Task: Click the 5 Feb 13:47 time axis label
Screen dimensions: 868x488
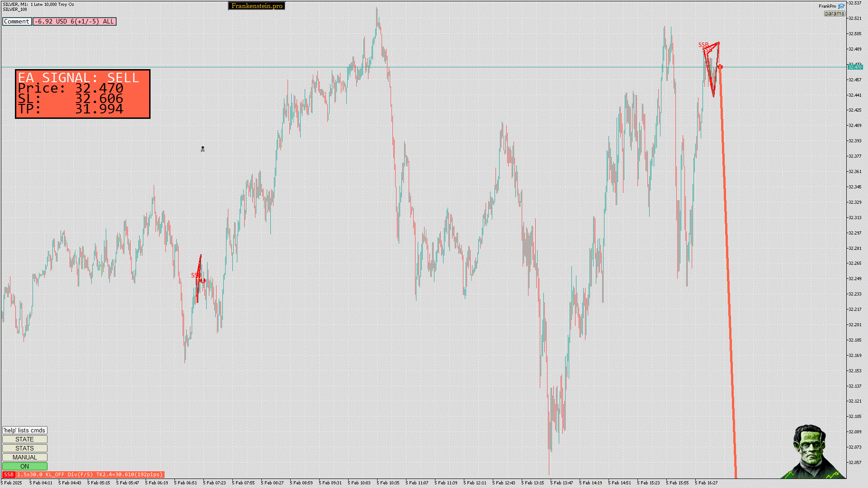Action: coord(561,483)
